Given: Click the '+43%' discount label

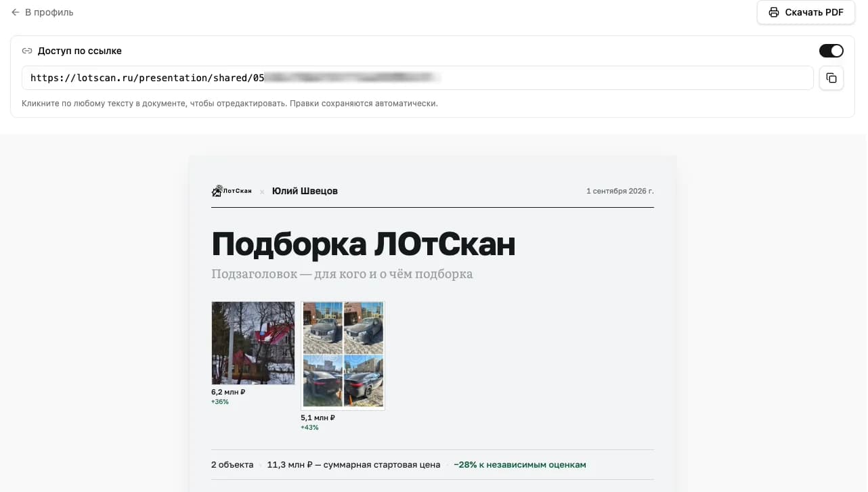Looking at the screenshot, I should (x=309, y=427).
